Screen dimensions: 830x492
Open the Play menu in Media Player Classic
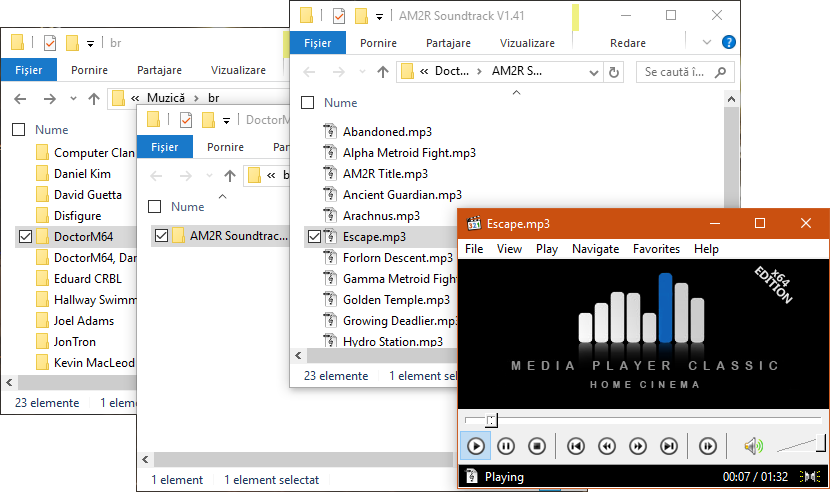click(547, 249)
